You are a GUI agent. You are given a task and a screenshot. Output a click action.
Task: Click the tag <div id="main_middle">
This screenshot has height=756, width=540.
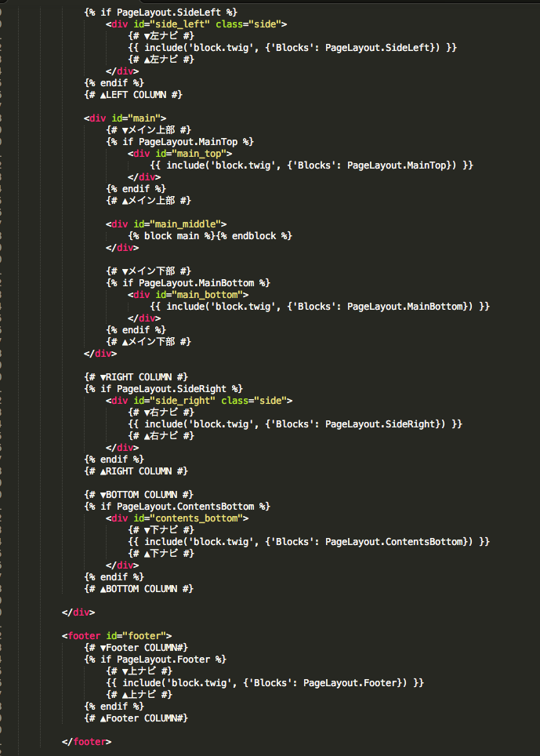pos(166,224)
